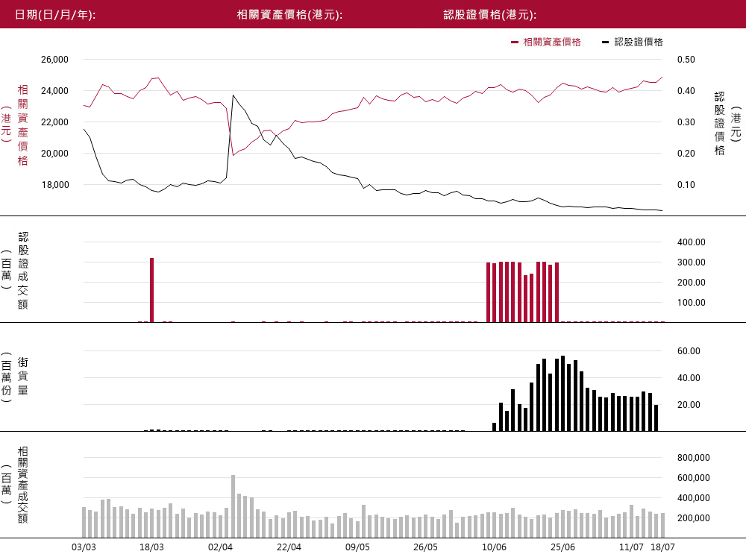Click the 400.00 turnover axis value
The image size is (746, 560).
(x=692, y=242)
